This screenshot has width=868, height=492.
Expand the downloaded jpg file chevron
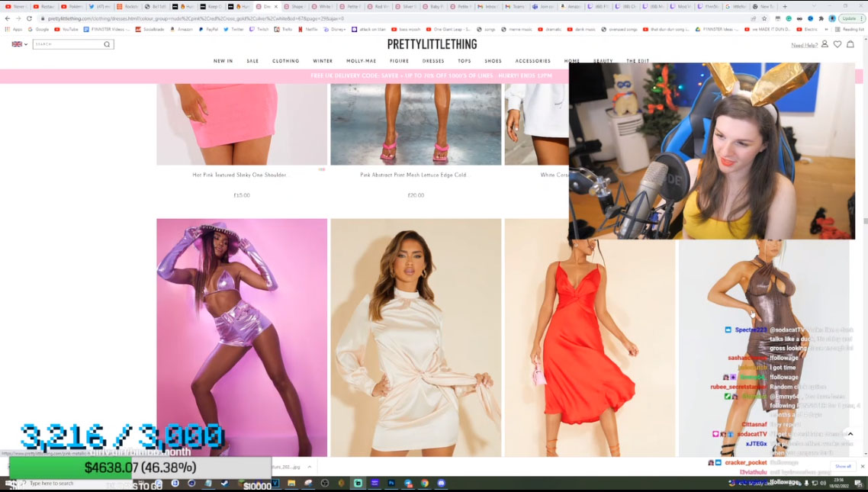[x=310, y=467]
